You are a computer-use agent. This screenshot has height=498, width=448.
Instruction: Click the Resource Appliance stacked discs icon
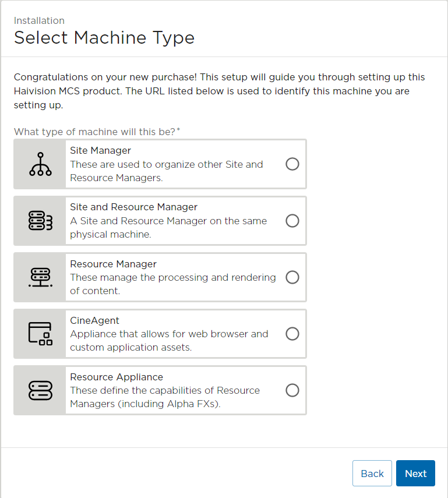[x=40, y=390]
